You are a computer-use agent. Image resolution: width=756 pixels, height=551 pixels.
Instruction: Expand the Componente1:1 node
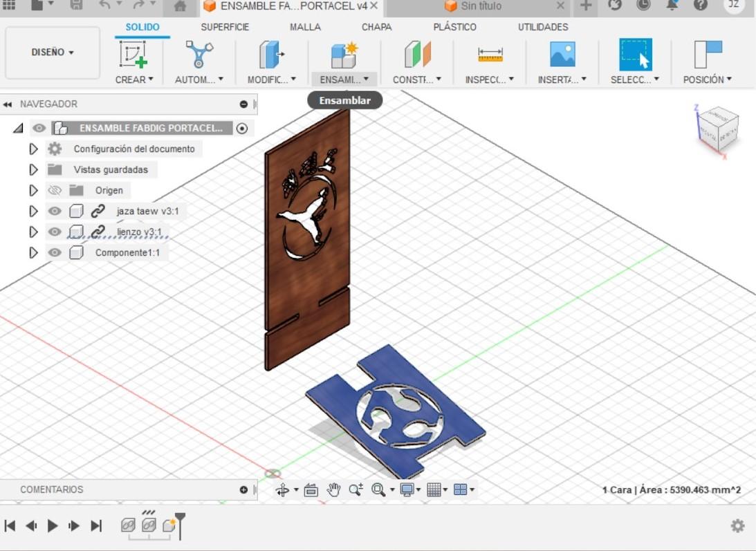click(33, 252)
